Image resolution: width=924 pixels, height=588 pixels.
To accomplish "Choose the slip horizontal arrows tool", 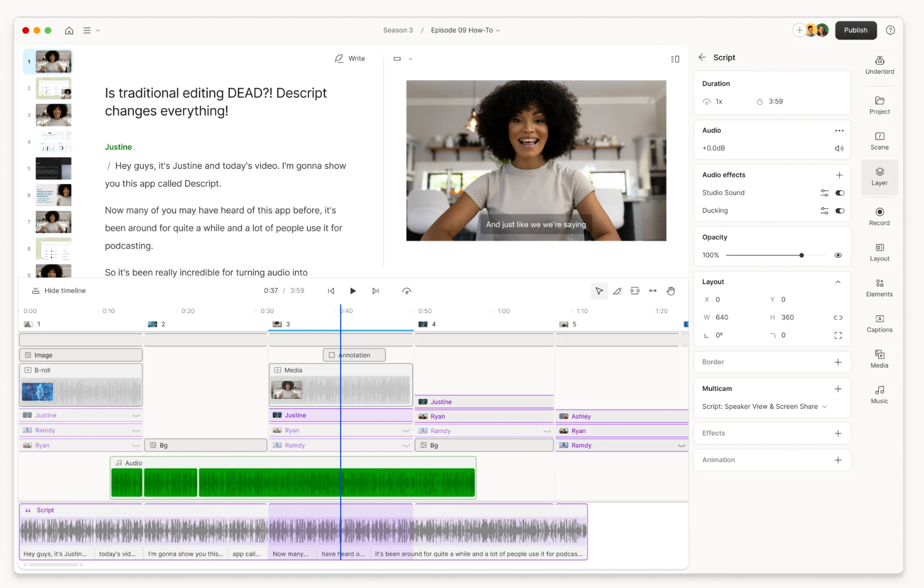I will 653,291.
